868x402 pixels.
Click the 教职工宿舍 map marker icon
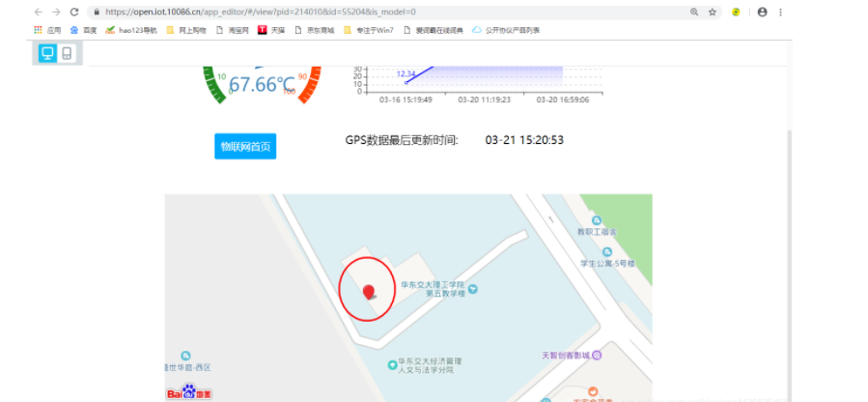596,221
